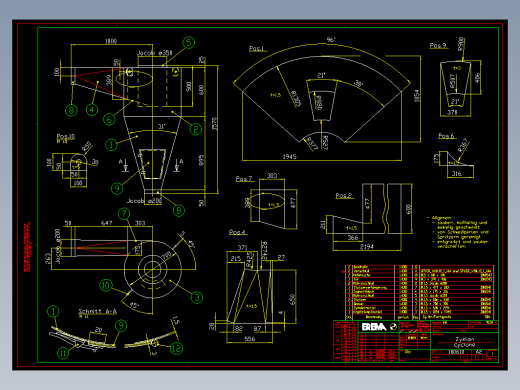520x390 pixels.
Task: Click the 'Zyklon Cyclone' drawing title
Action: [464, 342]
